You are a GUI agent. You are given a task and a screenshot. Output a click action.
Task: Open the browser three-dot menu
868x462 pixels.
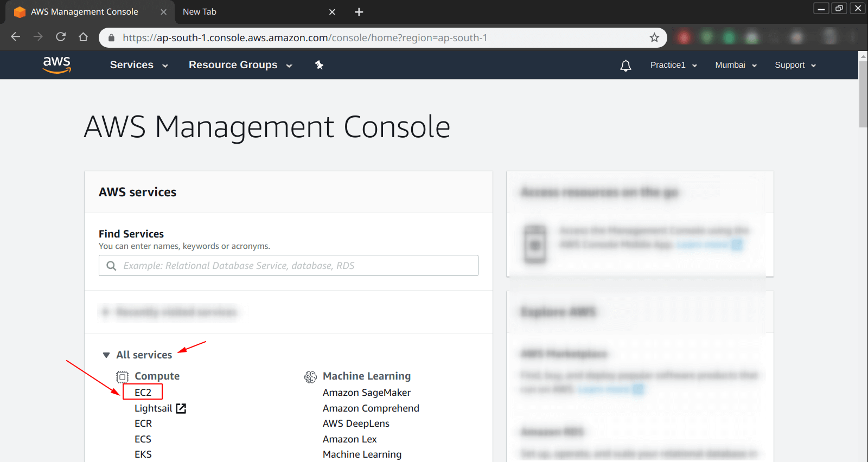pos(853,37)
